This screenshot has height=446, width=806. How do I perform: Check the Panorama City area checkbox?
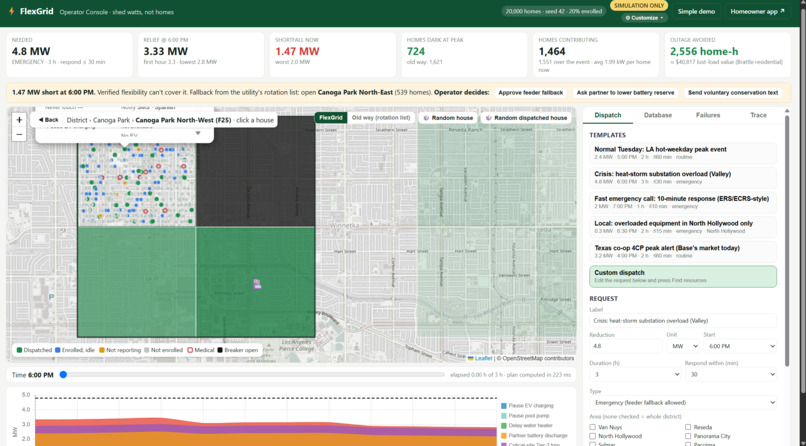tap(688, 436)
